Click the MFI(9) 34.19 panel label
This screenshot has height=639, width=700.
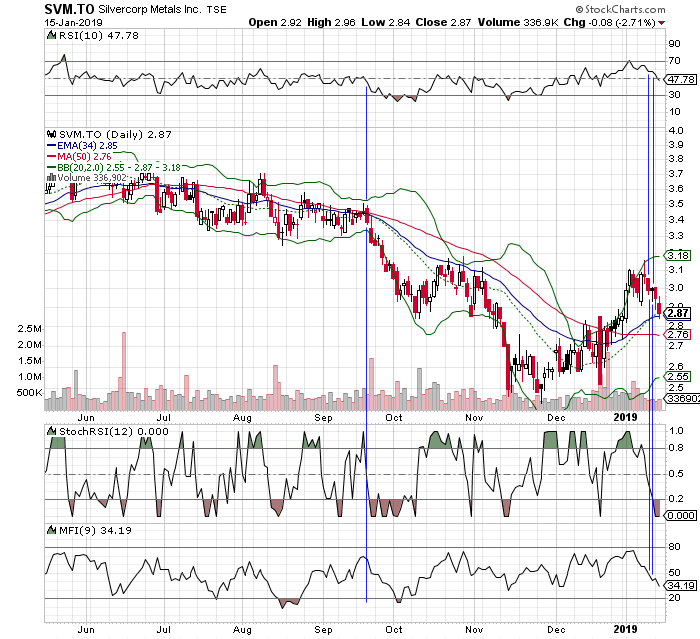95,530
